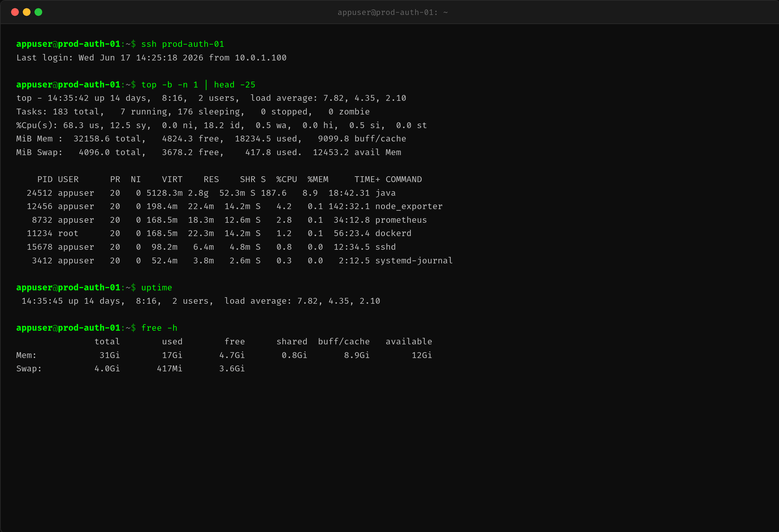This screenshot has height=532, width=779.
Task: Click the 'free -h' command text
Action: click(159, 328)
